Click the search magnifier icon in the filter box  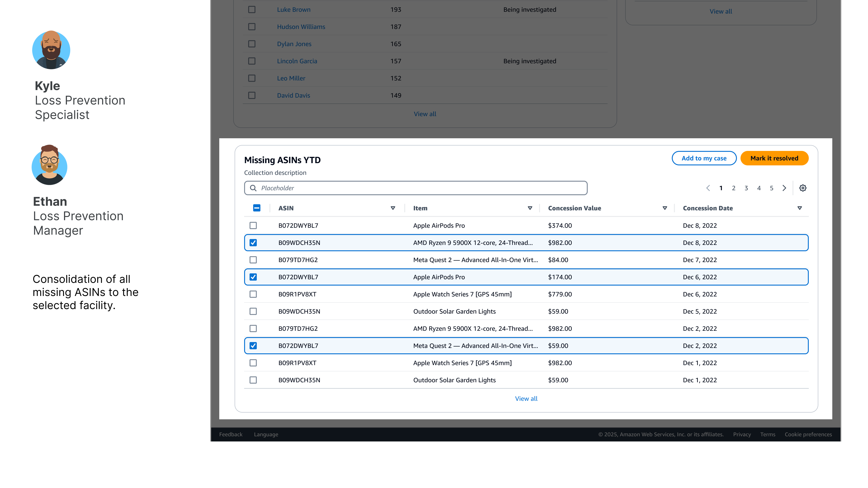point(253,188)
